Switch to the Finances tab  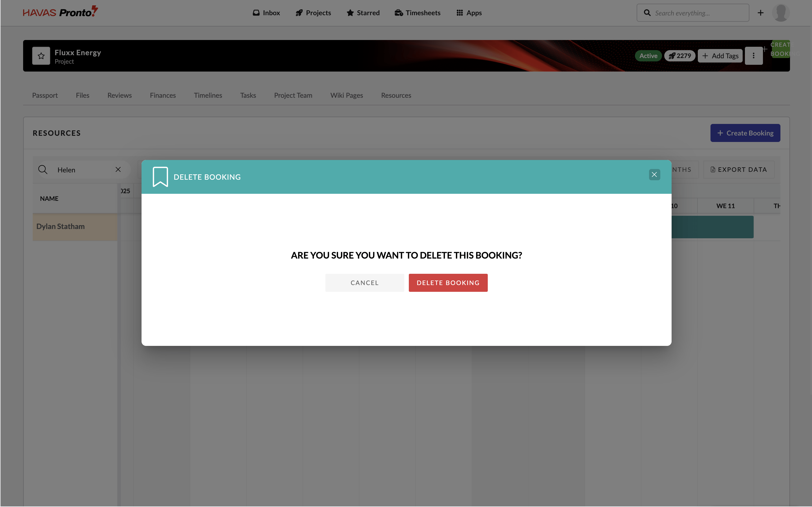pos(163,95)
